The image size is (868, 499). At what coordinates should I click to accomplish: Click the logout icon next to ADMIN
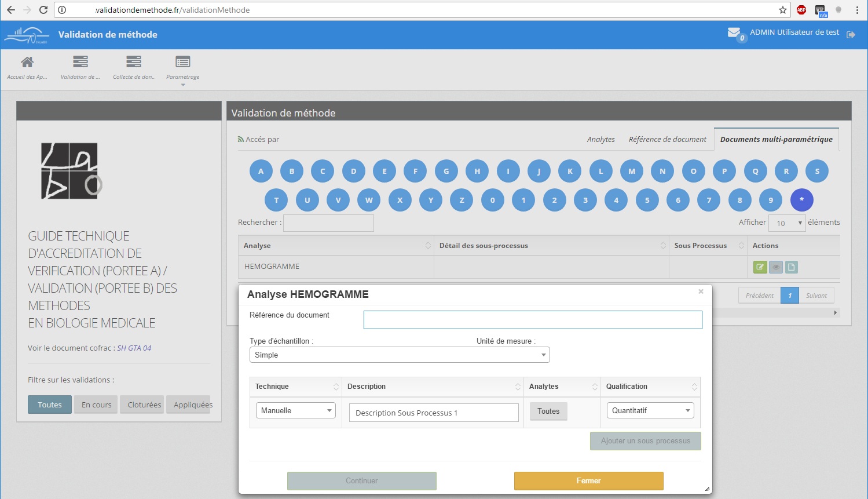851,35
